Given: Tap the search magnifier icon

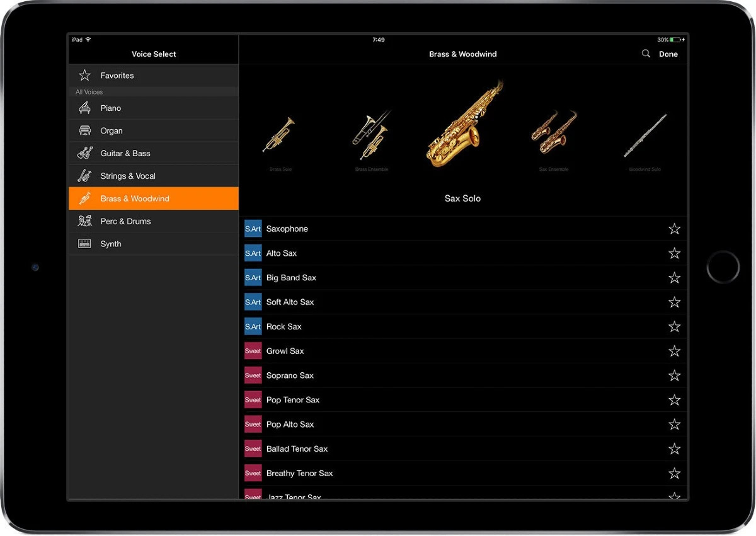Looking at the screenshot, I should 646,54.
